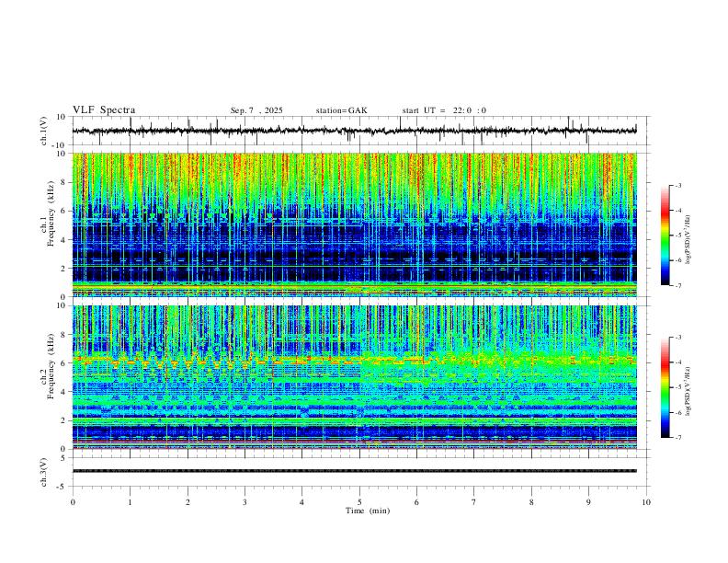This screenshot has height=563, width=728.
Task: Click time axis tick label "3"
Action: pyautogui.click(x=245, y=502)
